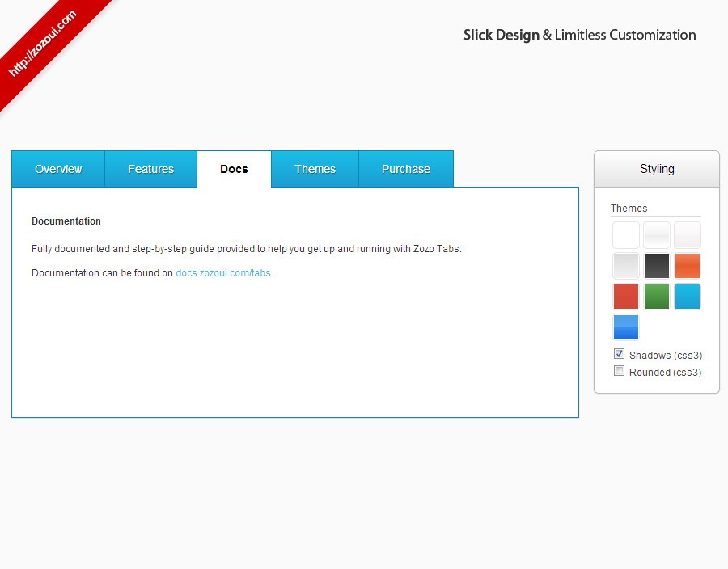728x569 pixels.
Task: Pick the dark charcoal theme swatch
Action: pyautogui.click(x=657, y=266)
